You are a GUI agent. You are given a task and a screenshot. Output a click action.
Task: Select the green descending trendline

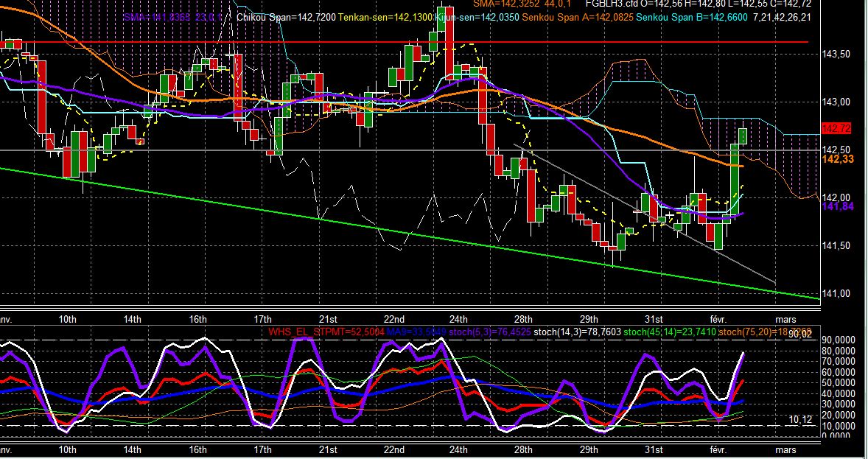click(x=410, y=234)
